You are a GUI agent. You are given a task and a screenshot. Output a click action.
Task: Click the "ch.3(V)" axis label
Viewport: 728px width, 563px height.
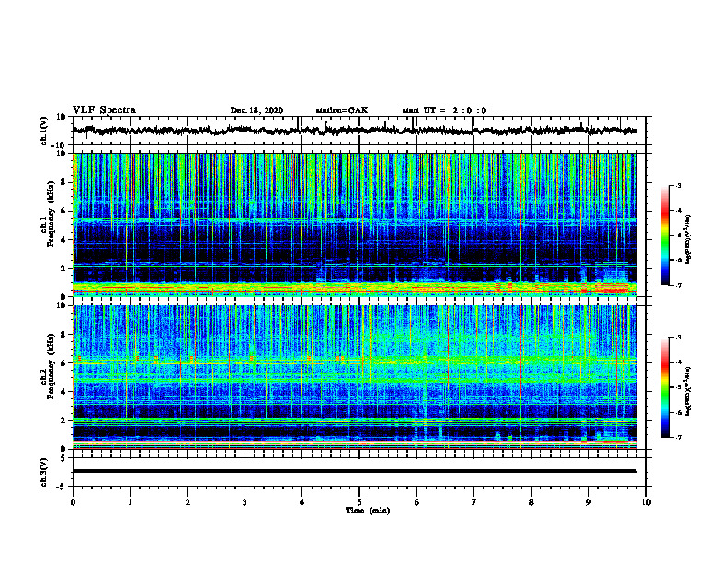(44, 472)
